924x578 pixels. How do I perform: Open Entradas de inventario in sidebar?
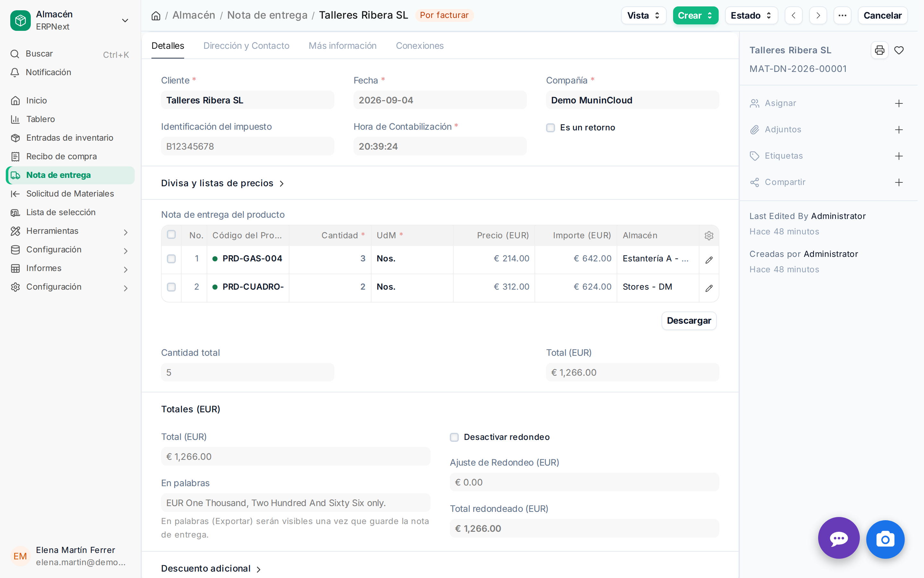click(x=71, y=138)
